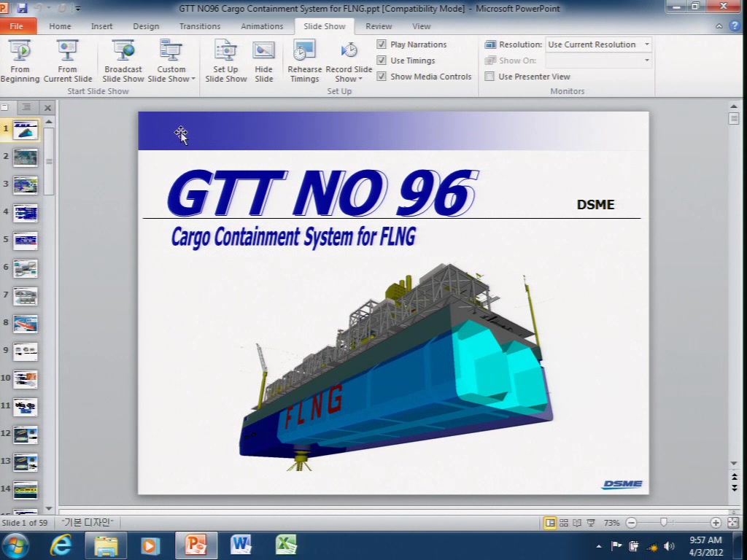The image size is (747, 560).
Task: Click the Hide Slide button
Action: (x=263, y=61)
